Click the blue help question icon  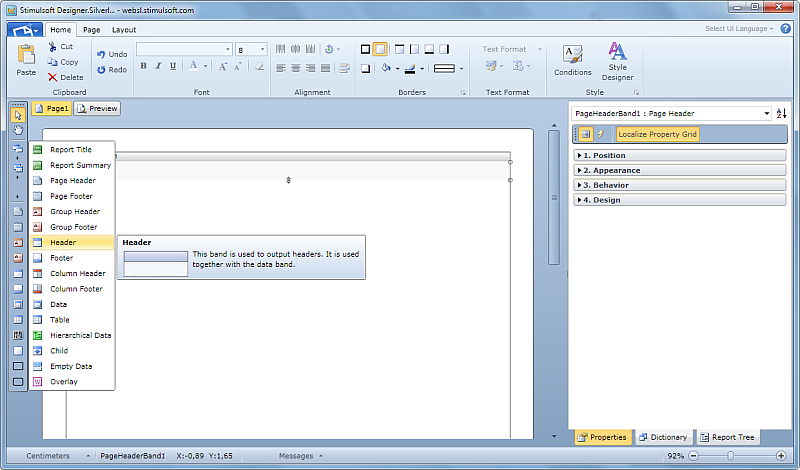[x=786, y=29]
